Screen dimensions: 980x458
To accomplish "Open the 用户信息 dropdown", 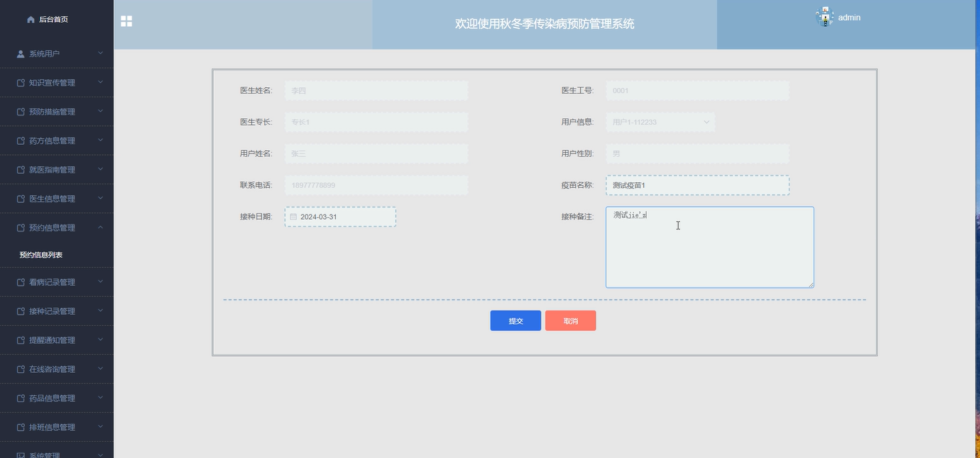I will (660, 122).
